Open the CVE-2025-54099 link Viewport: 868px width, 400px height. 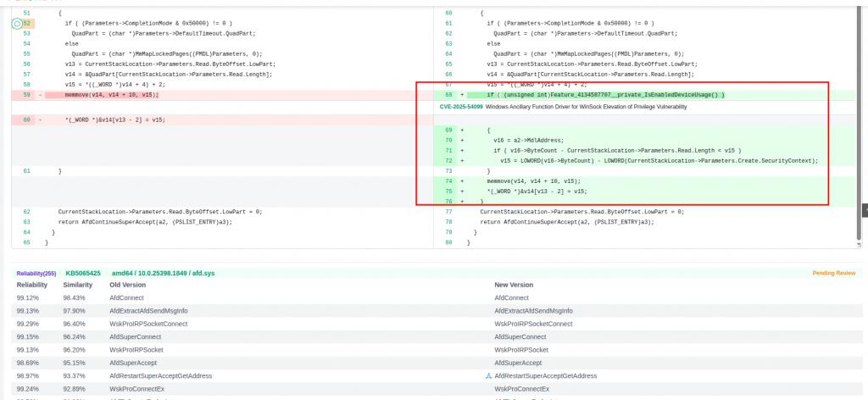click(460, 107)
